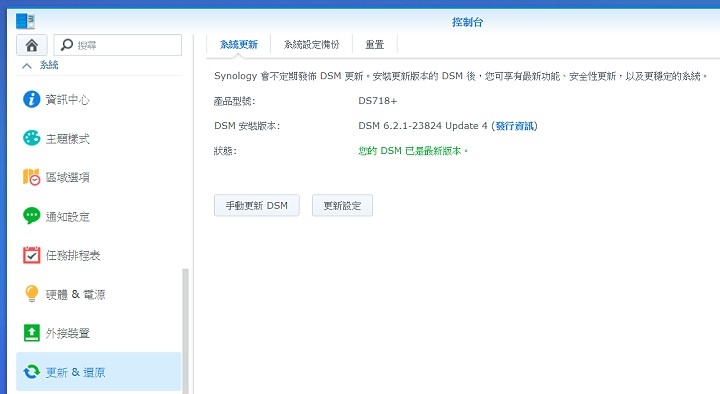Click the 系統 section header text
720x394 pixels.
(49, 65)
